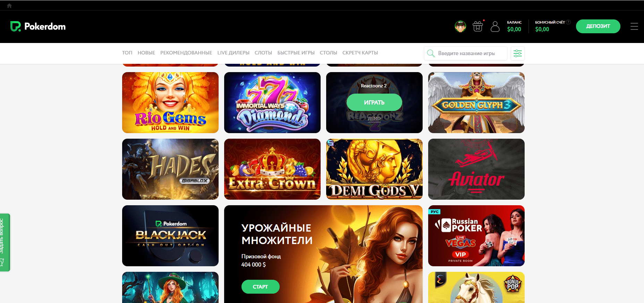Open the Pokerdom logo homepage

[x=38, y=26]
